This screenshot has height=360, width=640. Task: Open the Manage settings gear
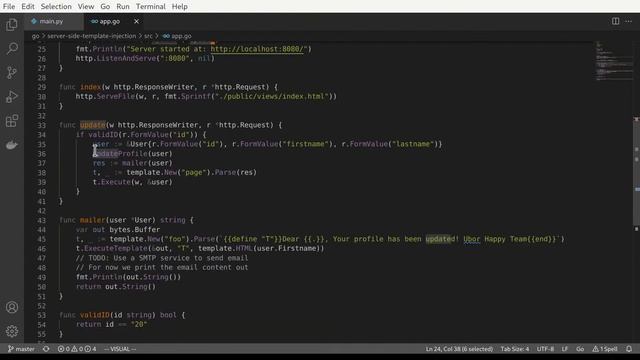[12, 331]
